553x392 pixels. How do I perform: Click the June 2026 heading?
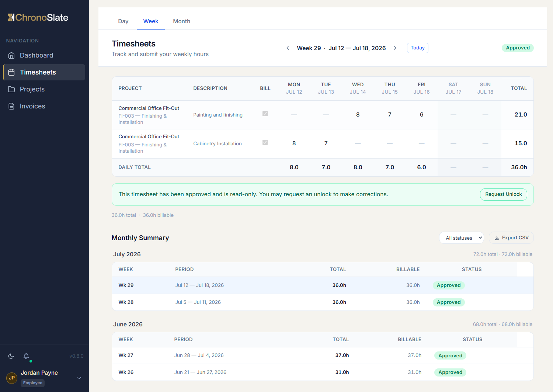[128, 325]
